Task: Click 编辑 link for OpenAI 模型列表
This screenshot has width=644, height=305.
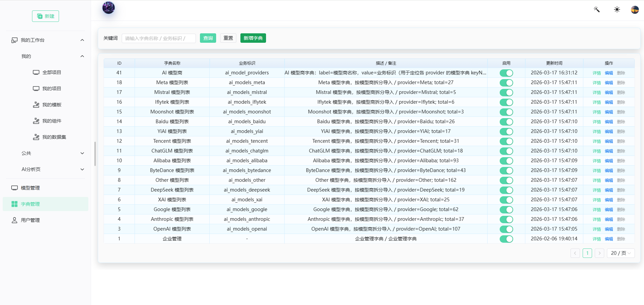Action: (x=609, y=229)
